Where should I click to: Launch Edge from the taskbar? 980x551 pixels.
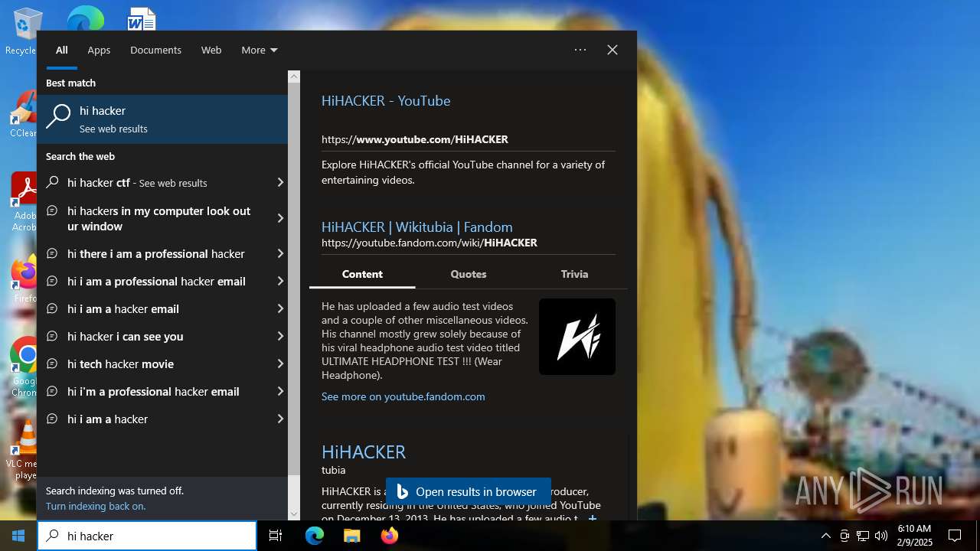[315, 536]
